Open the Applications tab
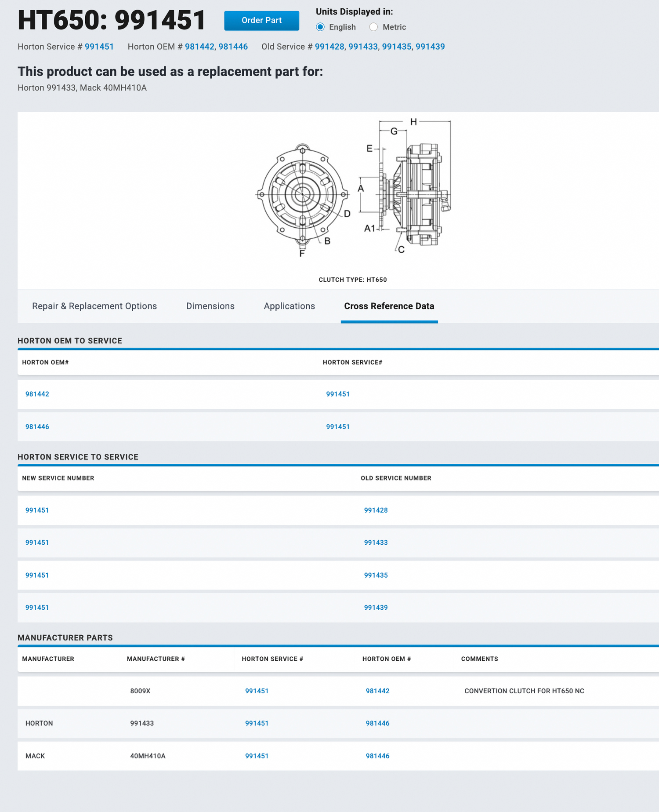 [289, 306]
